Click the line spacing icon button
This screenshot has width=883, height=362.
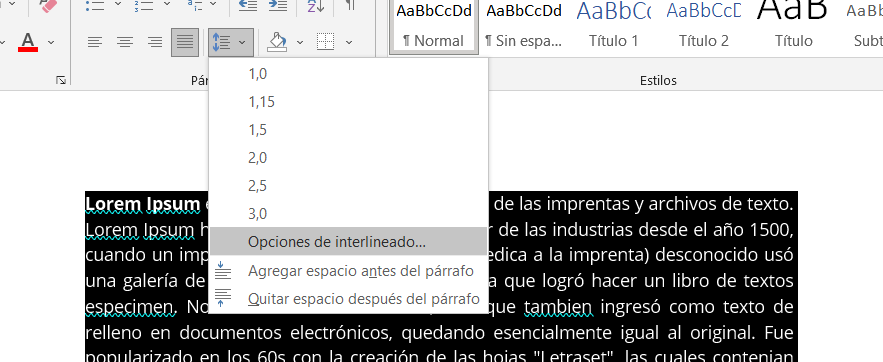tap(222, 42)
